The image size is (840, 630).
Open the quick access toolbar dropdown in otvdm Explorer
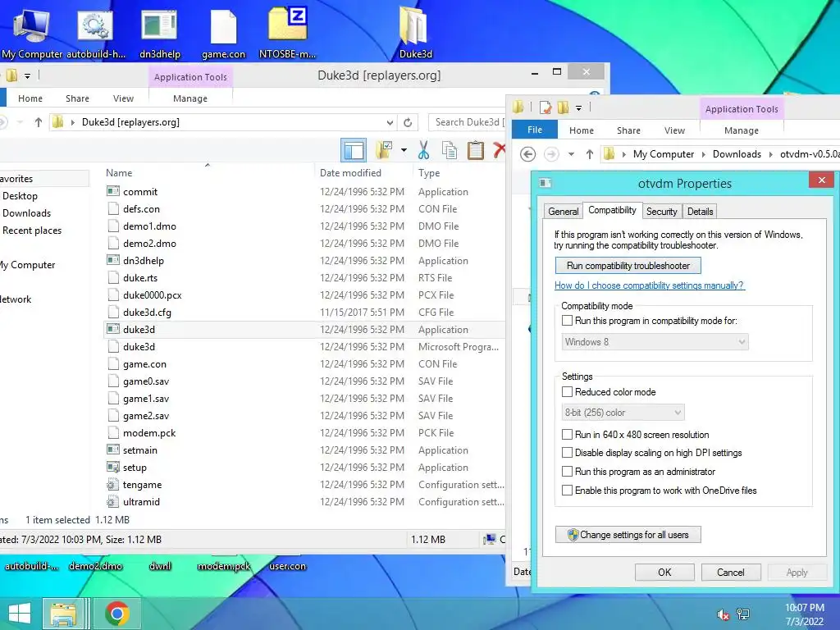tap(578, 108)
